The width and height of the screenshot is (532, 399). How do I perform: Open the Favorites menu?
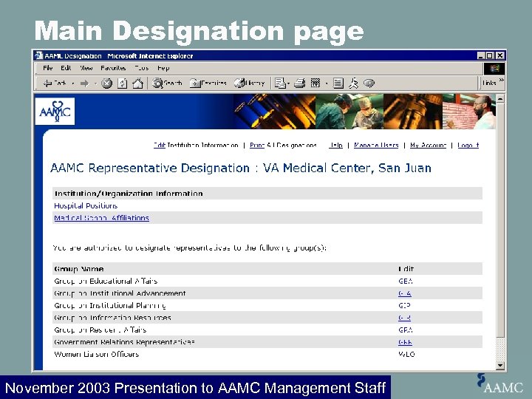click(x=113, y=68)
